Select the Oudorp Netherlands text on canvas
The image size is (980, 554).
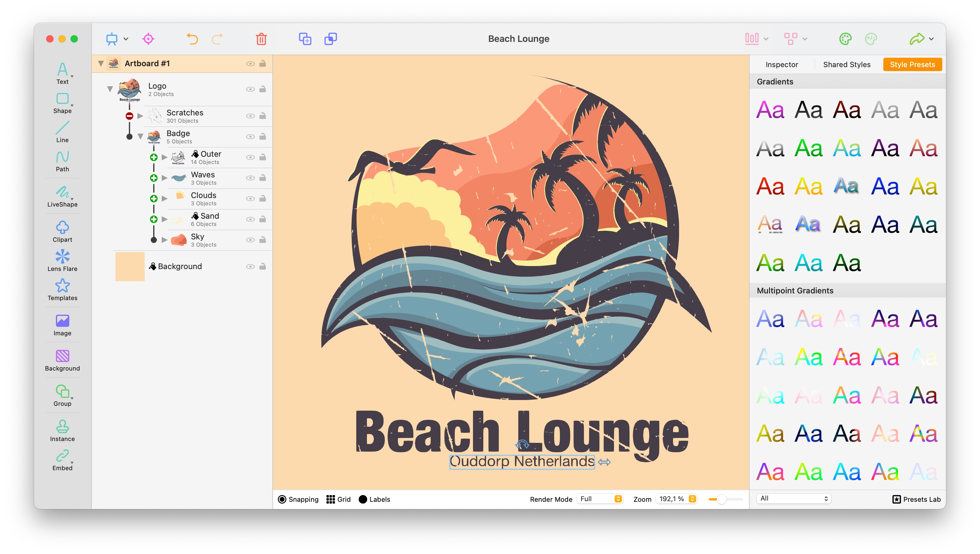click(522, 462)
